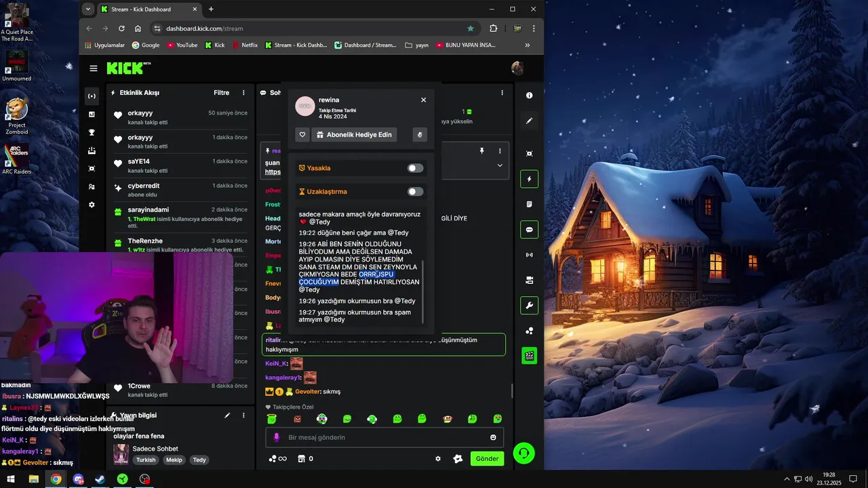The width and height of the screenshot is (868, 488).
Task: Open the Google bookmark
Action: click(x=146, y=45)
